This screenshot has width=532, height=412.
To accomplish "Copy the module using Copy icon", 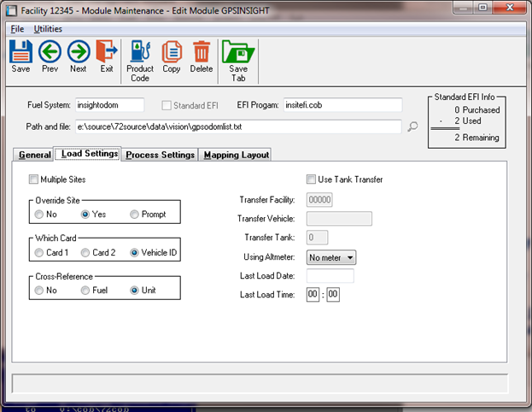I will pos(172,53).
